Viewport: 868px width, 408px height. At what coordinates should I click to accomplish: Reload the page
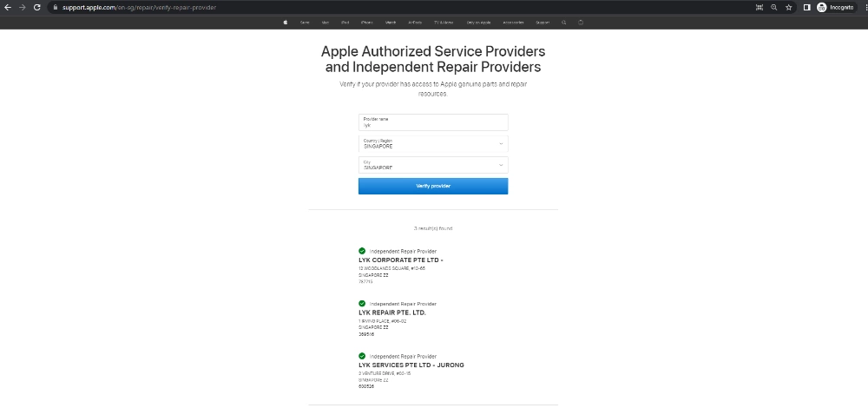[37, 8]
